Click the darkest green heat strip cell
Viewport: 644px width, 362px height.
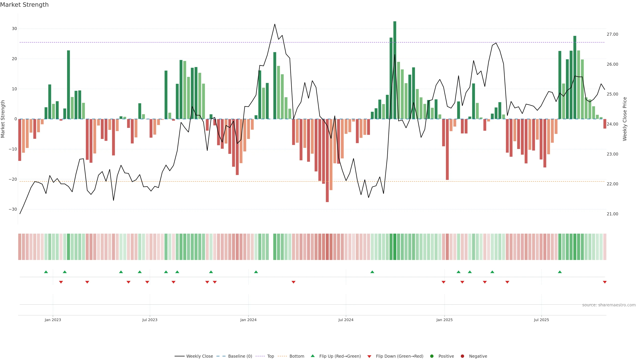pyautogui.click(x=395, y=247)
